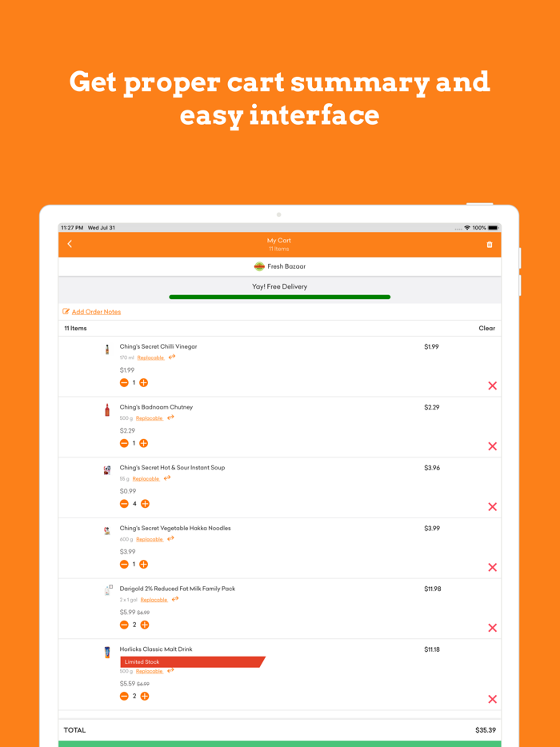Click the green free delivery progress bar
The image size is (560, 747).
pyautogui.click(x=279, y=297)
